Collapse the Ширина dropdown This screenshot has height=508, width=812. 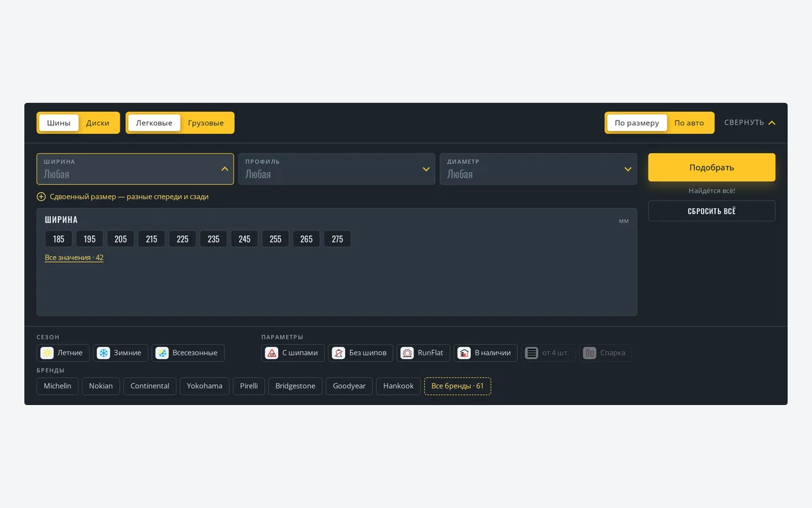135,169
